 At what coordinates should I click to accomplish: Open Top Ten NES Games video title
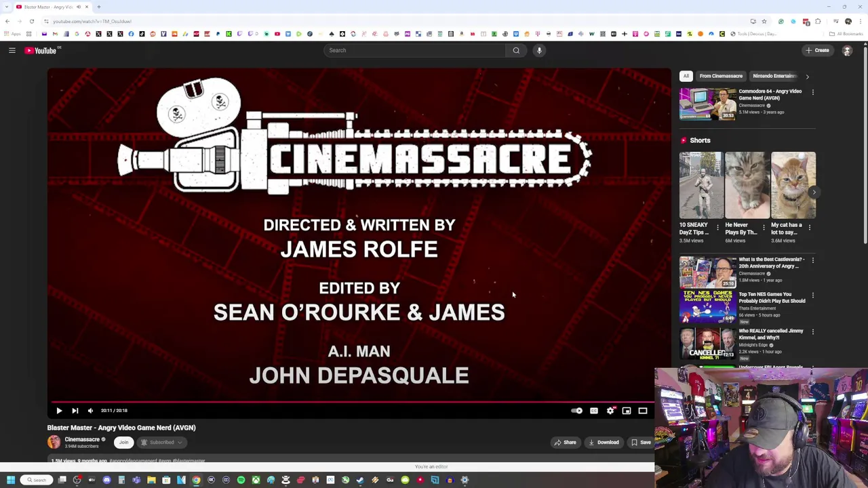pyautogui.click(x=772, y=298)
